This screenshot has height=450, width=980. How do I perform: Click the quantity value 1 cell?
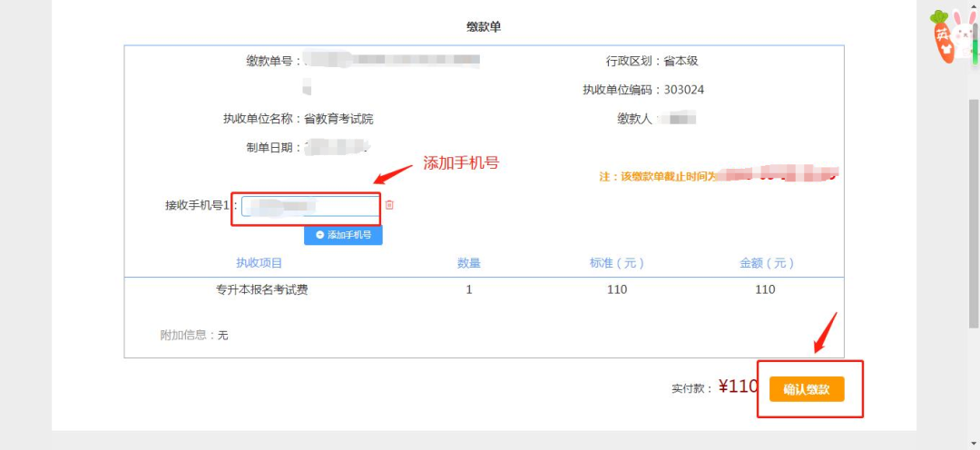[469, 290]
